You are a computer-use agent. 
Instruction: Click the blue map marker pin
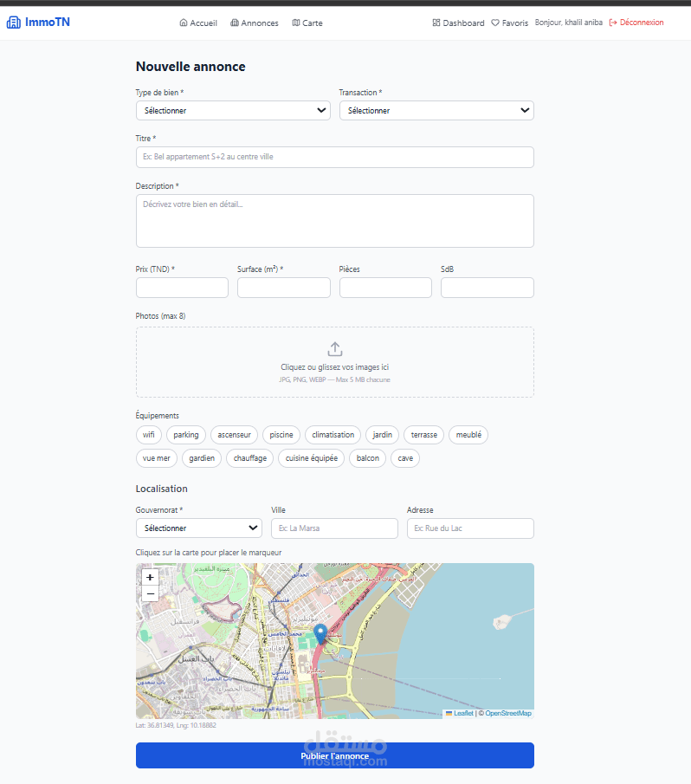tap(320, 634)
